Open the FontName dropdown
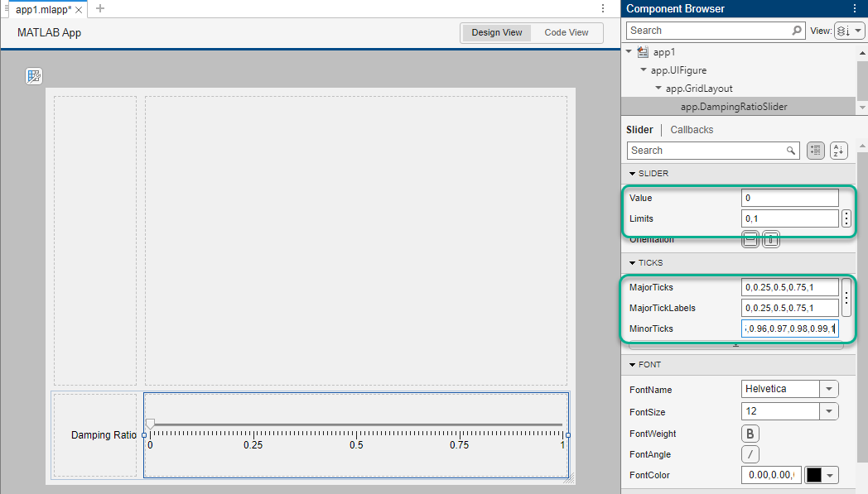This screenshot has width=868, height=494. pyautogui.click(x=828, y=388)
